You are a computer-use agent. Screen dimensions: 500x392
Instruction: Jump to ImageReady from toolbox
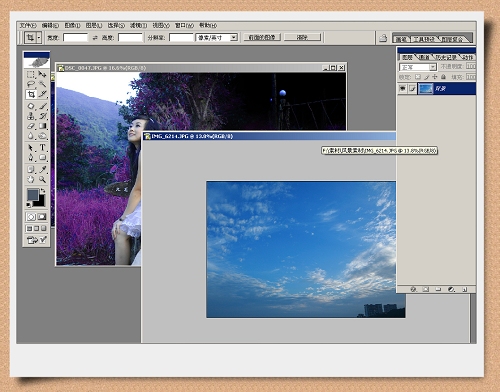32,240
